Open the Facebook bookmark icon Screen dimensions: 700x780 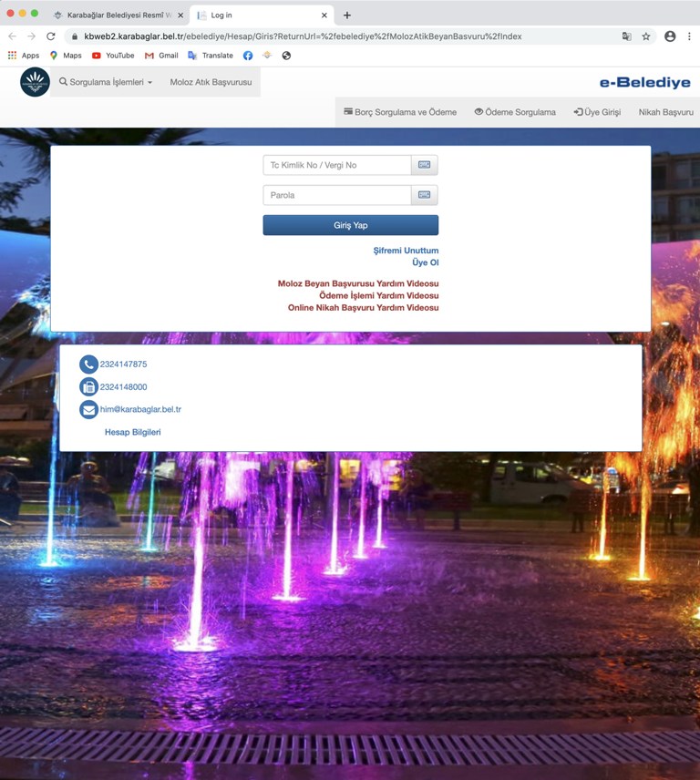tap(248, 56)
